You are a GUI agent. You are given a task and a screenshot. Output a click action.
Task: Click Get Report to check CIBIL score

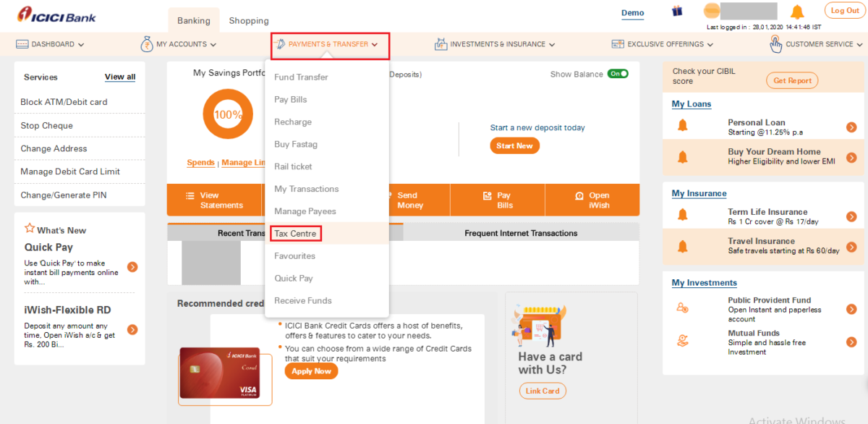click(x=791, y=80)
